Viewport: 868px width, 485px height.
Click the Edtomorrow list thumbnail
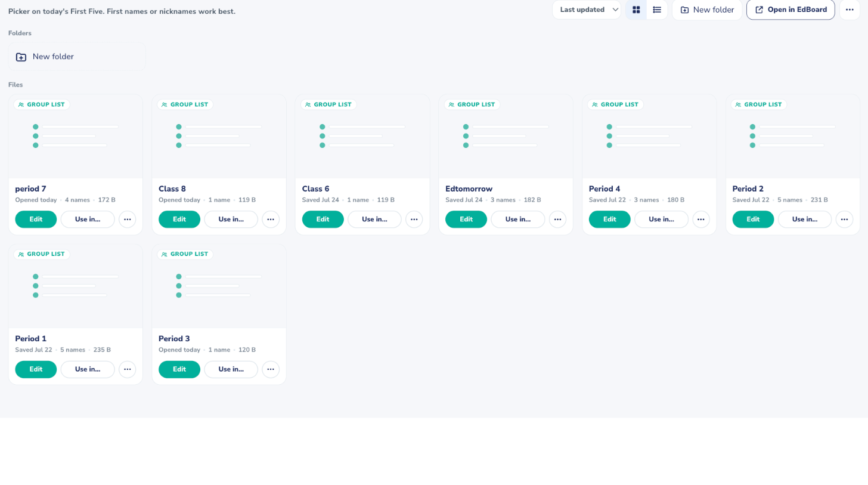pos(506,136)
